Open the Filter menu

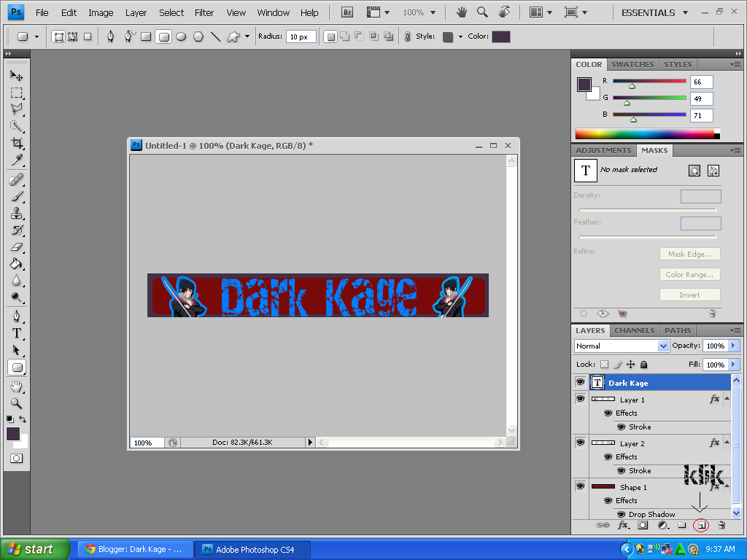[x=204, y=13]
